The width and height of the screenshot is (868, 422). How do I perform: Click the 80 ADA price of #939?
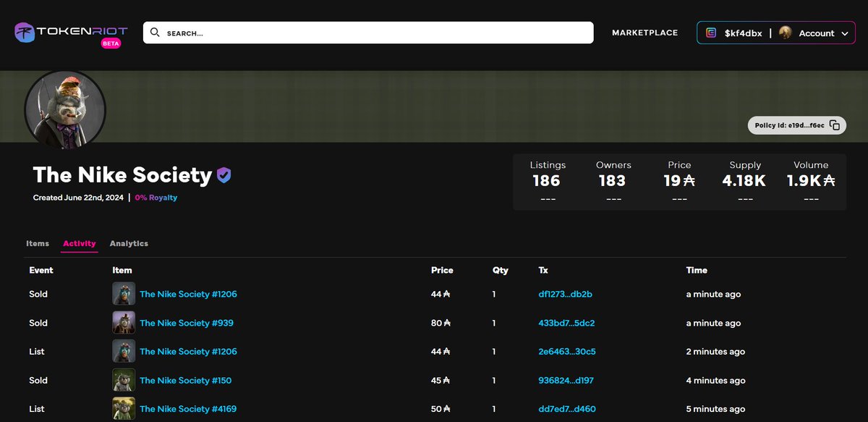pyautogui.click(x=441, y=323)
